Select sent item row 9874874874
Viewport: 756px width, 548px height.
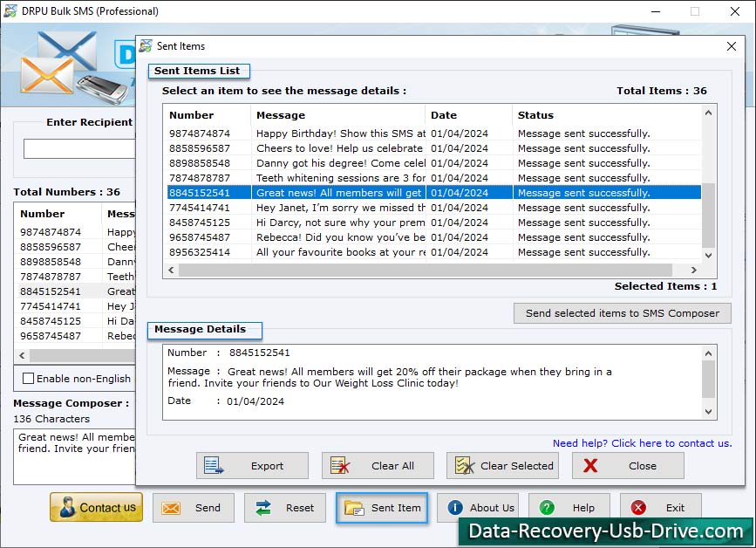434,134
